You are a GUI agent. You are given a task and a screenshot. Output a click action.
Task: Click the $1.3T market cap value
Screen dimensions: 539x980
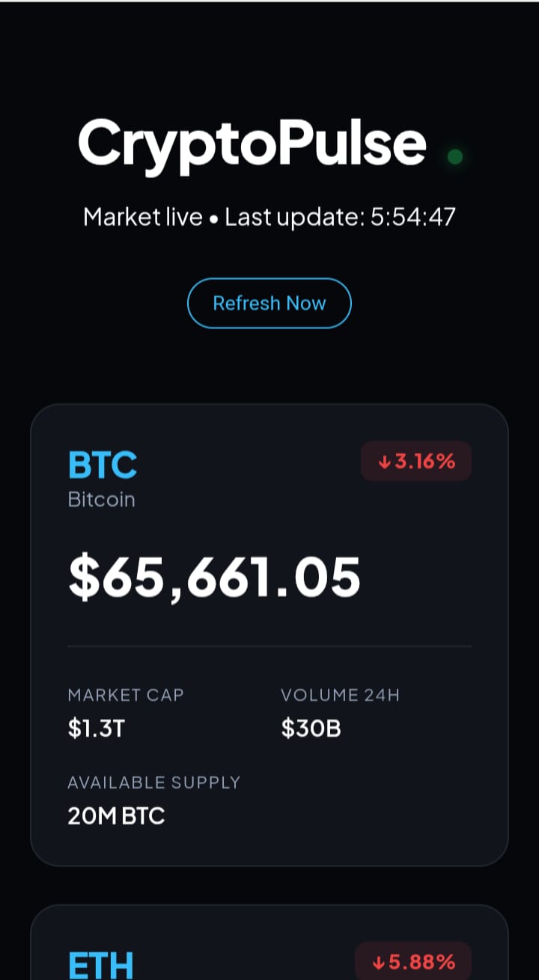(x=96, y=728)
